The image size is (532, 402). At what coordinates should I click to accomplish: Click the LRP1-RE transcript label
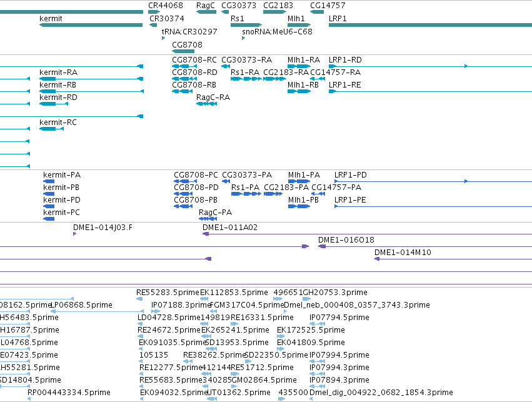(344, 85)
